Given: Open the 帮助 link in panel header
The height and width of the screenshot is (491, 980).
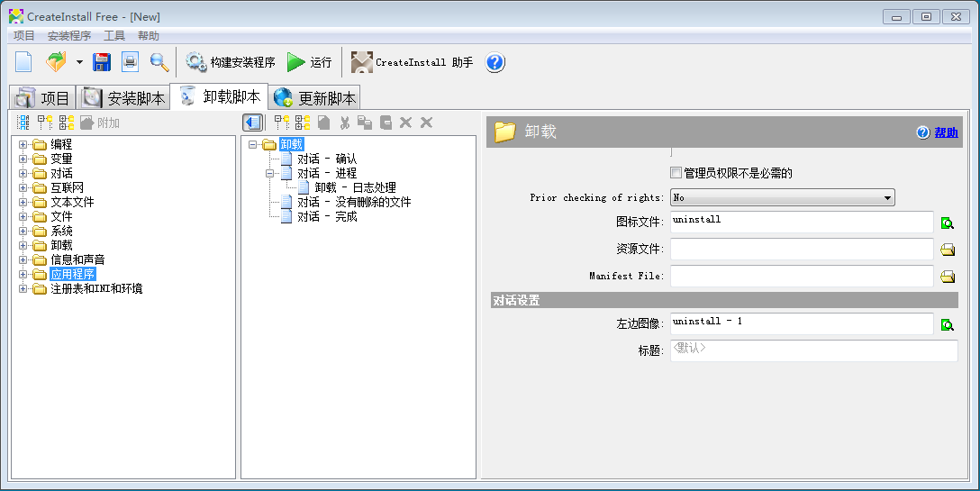Looking at the screenshot, I should click(x=946, y=132).
